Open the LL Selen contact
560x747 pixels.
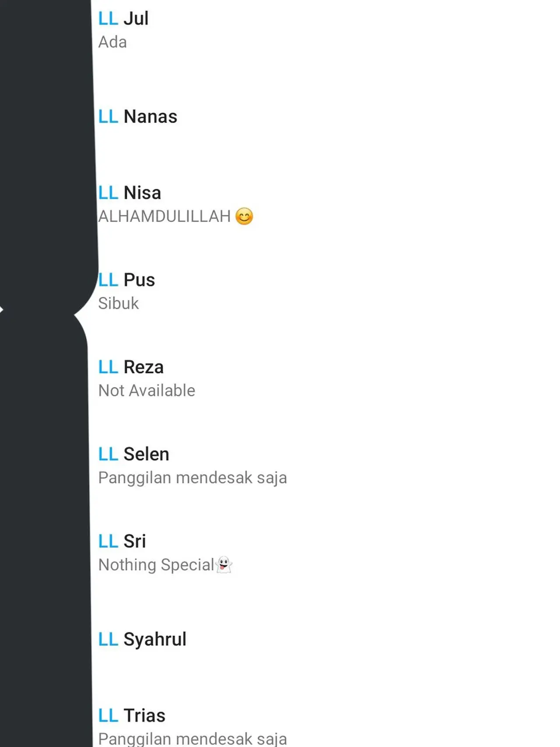(134, 455)
